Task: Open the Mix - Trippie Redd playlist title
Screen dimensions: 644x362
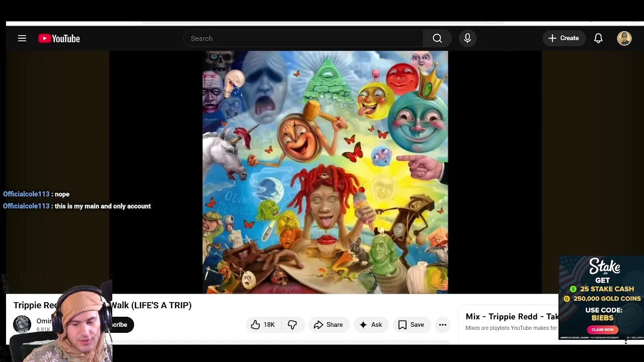Action: point(512,316)
